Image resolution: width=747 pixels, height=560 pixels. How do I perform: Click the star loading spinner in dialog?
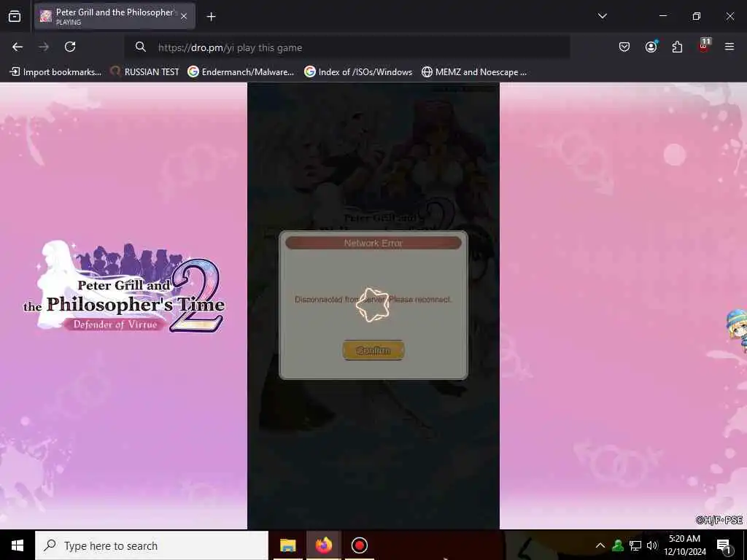coord(373,305)
